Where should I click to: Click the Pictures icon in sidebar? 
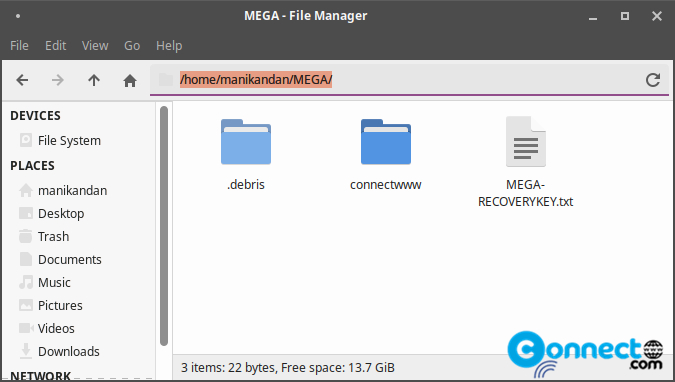click(26, 305)
